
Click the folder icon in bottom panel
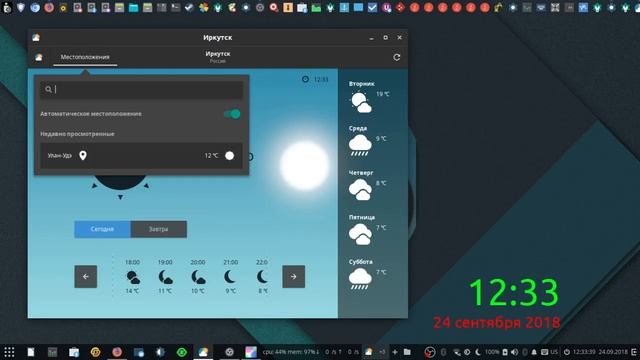pyautogui.click(x=407, y=351)
